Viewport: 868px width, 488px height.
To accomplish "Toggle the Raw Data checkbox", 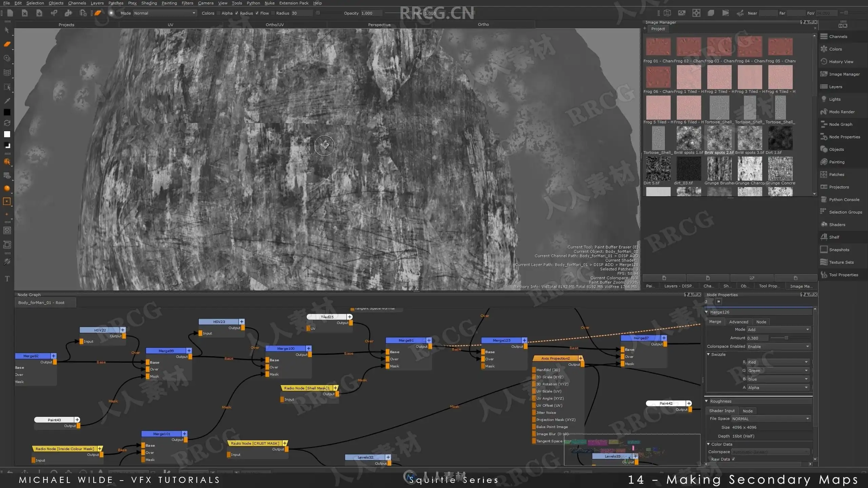I will 733,459.
